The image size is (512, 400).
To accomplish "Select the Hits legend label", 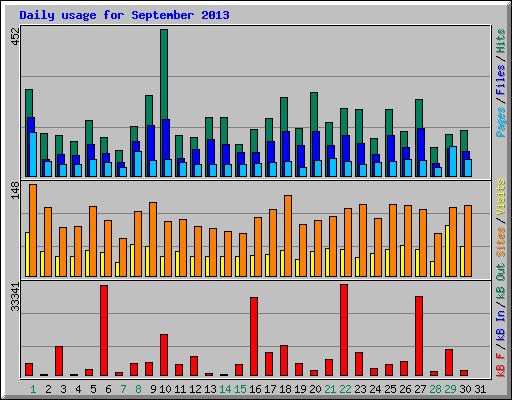I will pyautogui.click(x=500, y=41).
